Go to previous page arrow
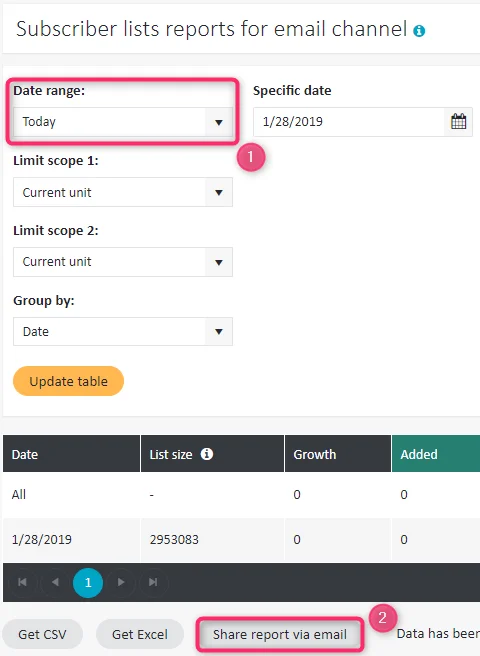The image size is (480, 656). coord(55,582)
